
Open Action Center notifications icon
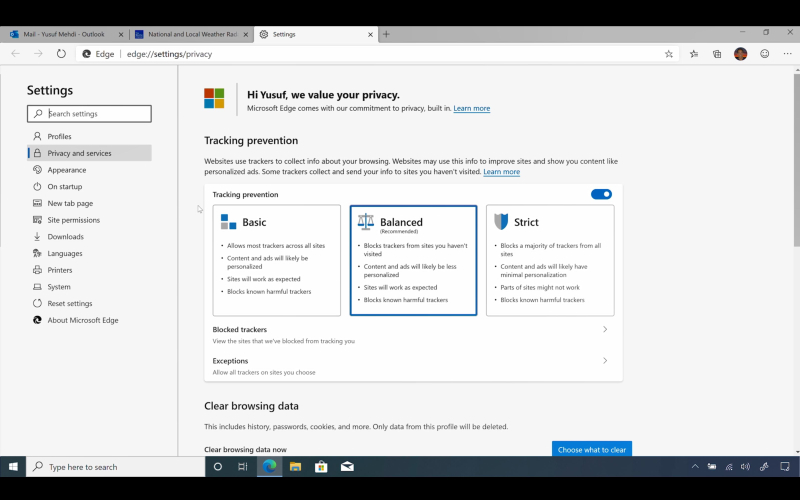point(785,466)
